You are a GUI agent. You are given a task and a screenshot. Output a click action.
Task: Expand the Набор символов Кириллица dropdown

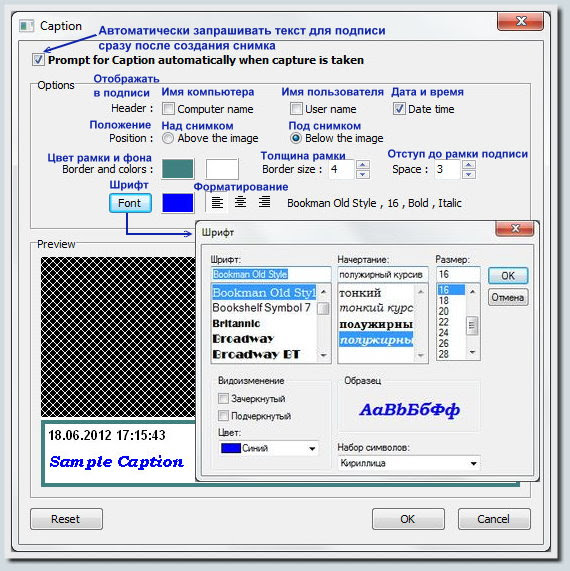click(409, 463)
